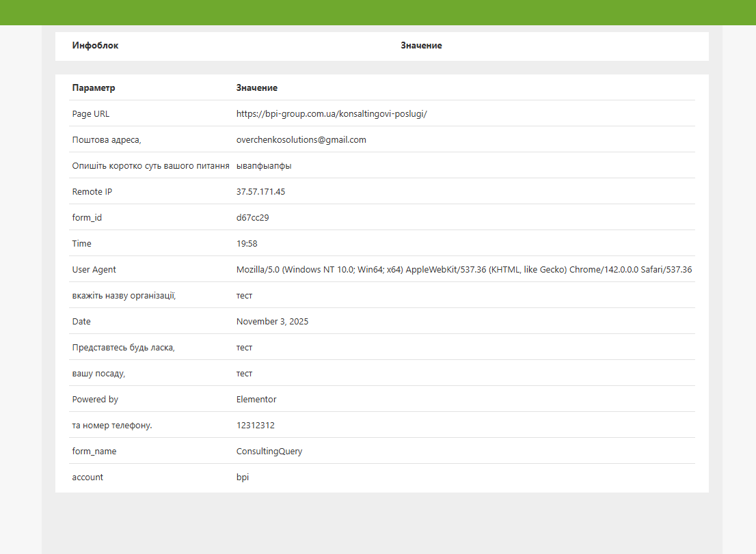Click the Elementor value

tap(256, 400)
